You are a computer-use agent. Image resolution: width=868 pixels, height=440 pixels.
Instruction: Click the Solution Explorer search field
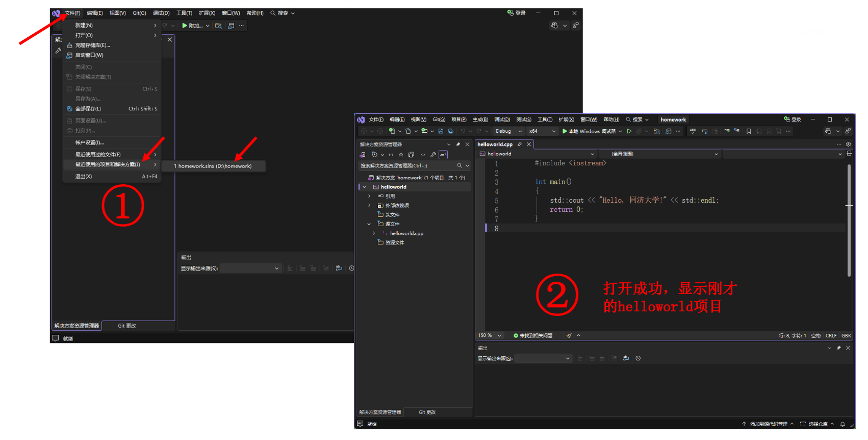(x=408, y=166)
